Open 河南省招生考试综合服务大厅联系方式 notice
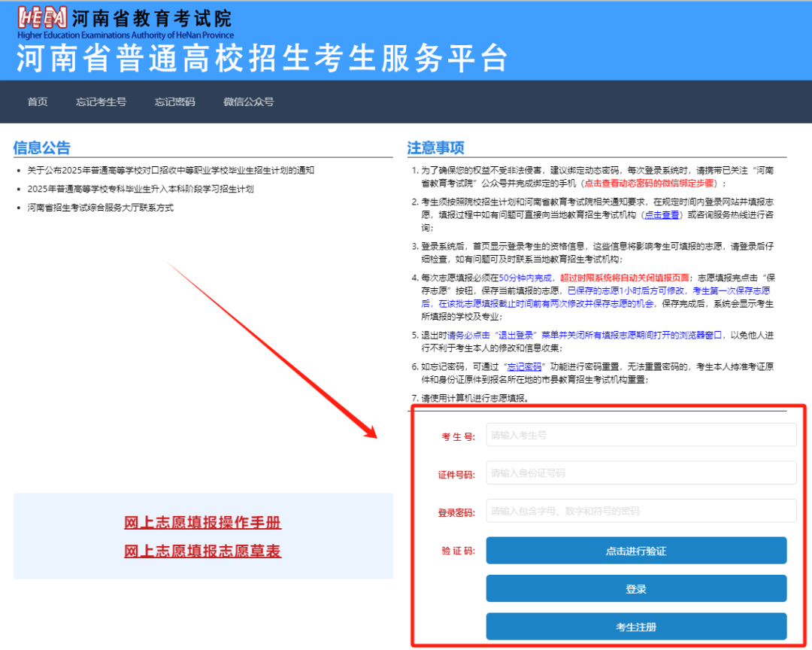The image size is (812, 650). pos(101,208)
